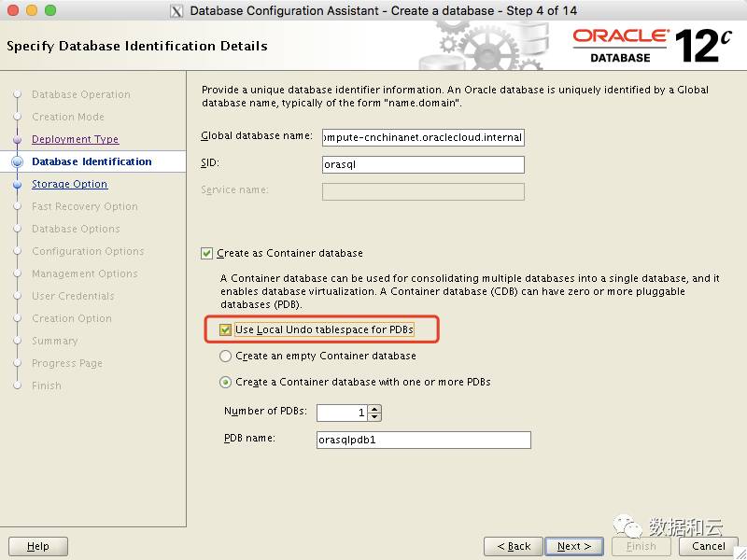Click the Database Options step label
The image size is (747, 560).
click(76, 229)
